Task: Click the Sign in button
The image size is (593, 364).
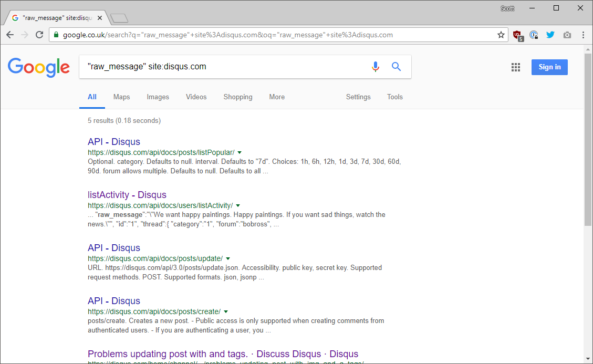Action: coord(549,67)
